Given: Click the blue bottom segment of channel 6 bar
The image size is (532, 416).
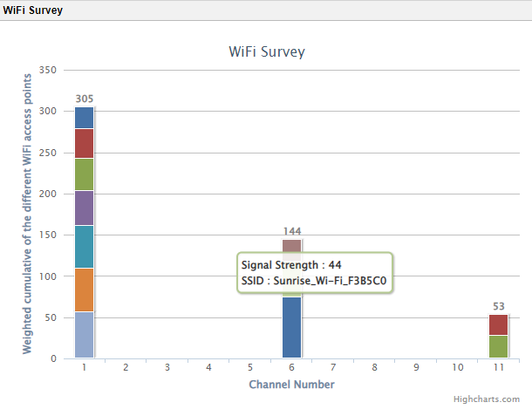Looking at the screenshot, I should (291, 327).
